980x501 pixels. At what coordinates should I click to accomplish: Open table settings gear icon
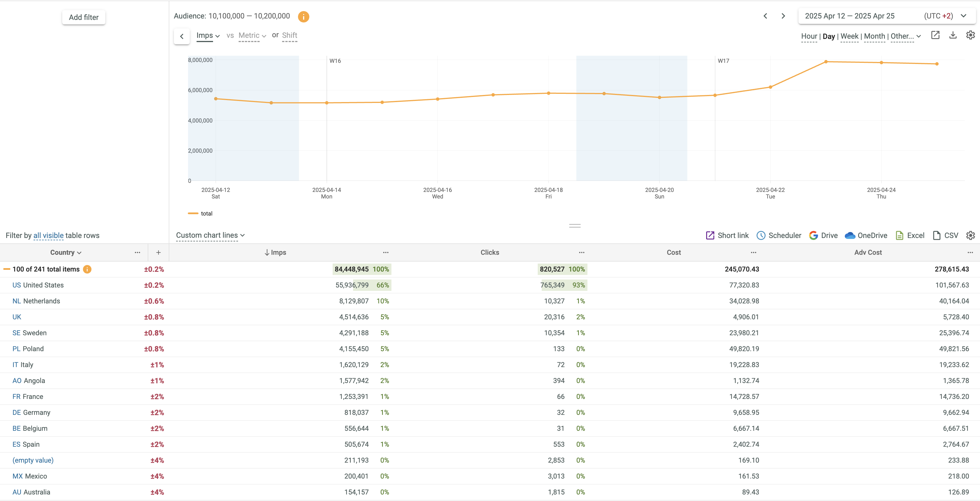pos(970,235)
